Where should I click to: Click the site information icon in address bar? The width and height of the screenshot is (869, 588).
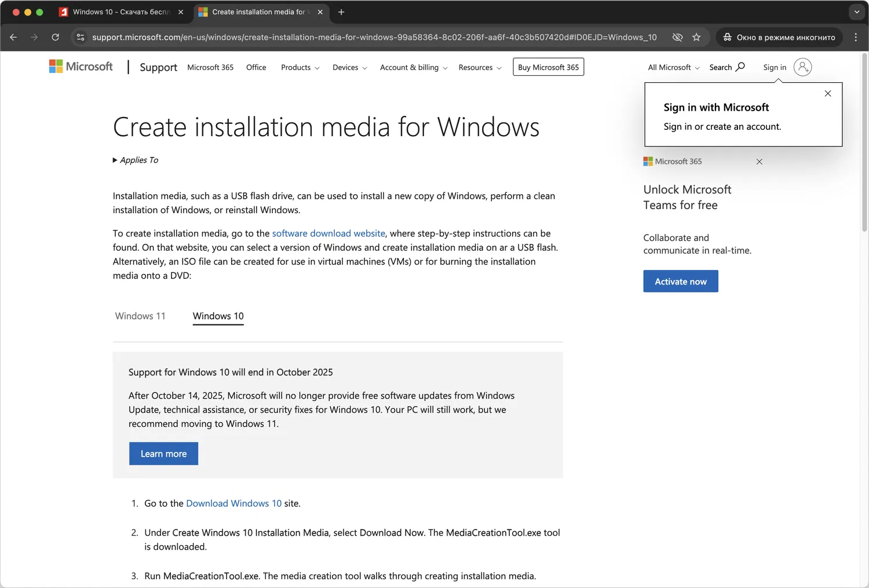(x=81, y=37)
